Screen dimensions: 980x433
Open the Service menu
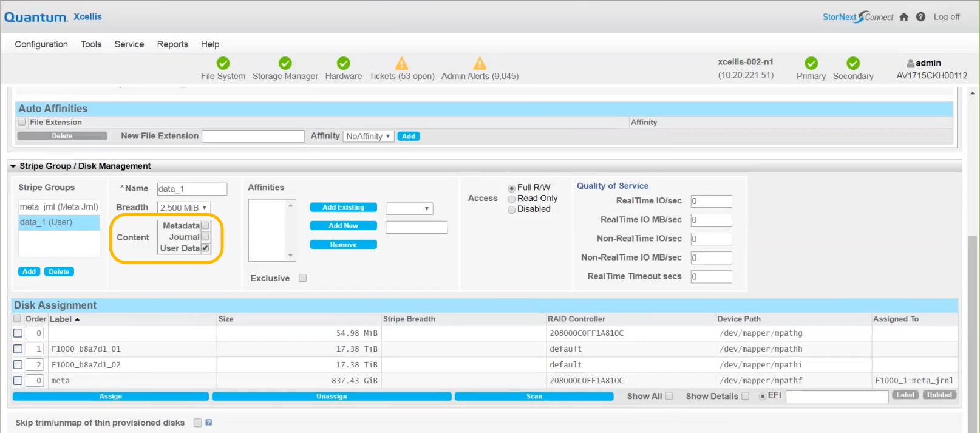pyautogui.click(x=129, y=44)
